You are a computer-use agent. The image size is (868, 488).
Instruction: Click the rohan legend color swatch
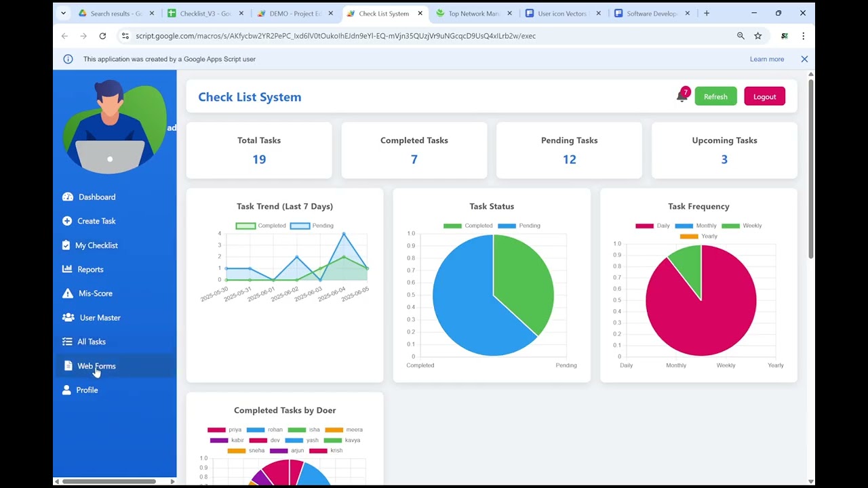click(x=256, y=430)
